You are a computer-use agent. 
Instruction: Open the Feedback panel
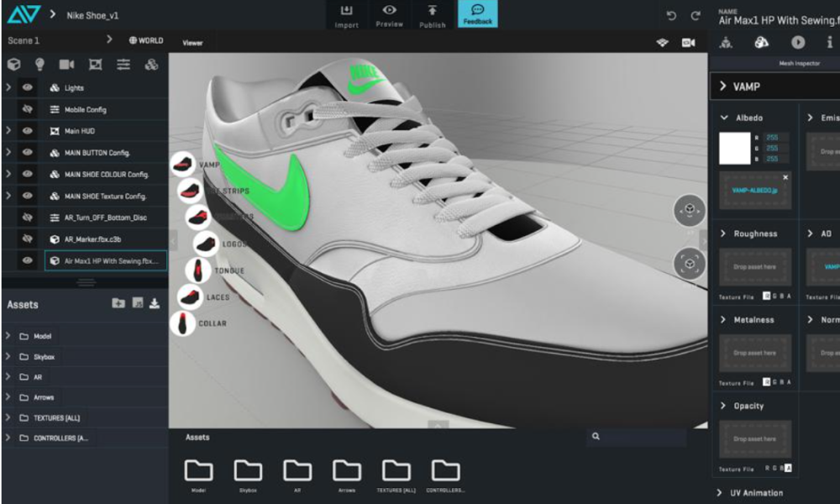477,14
